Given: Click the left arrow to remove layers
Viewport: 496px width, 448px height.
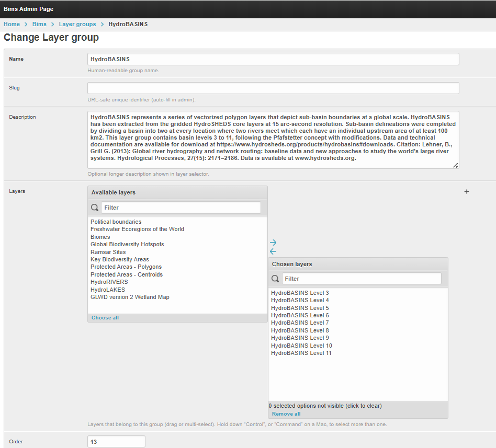Looking at the screenshot, I should pyautogui.click(x=273, y=251).
